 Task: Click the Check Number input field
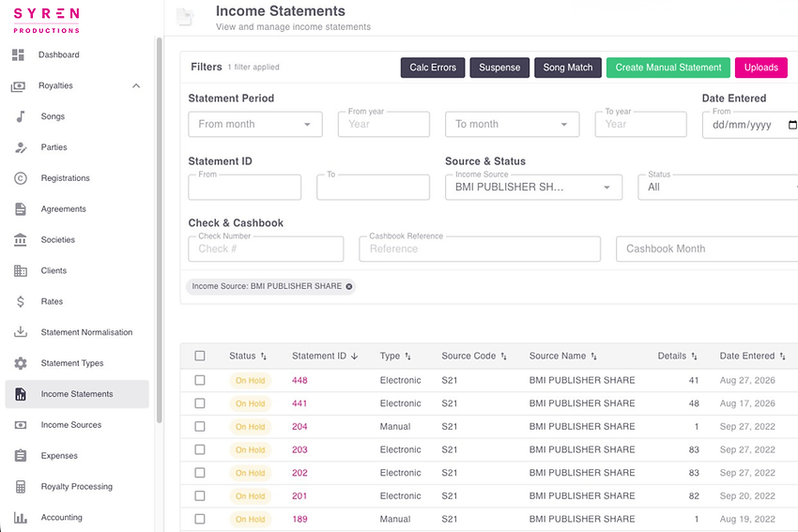coord(266,250)
